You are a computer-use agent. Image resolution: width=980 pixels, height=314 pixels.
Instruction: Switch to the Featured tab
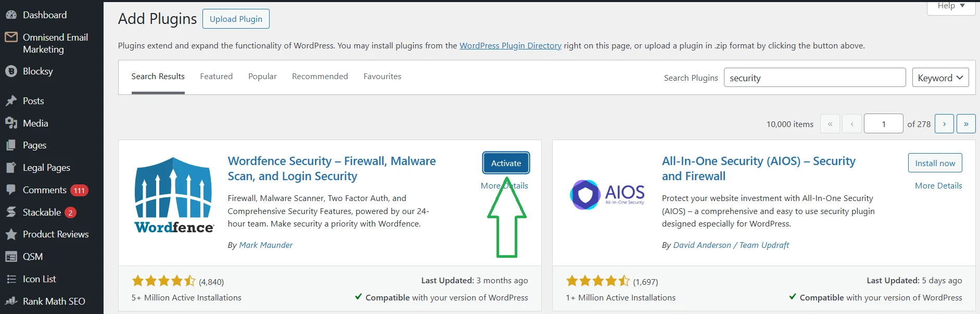217,77
